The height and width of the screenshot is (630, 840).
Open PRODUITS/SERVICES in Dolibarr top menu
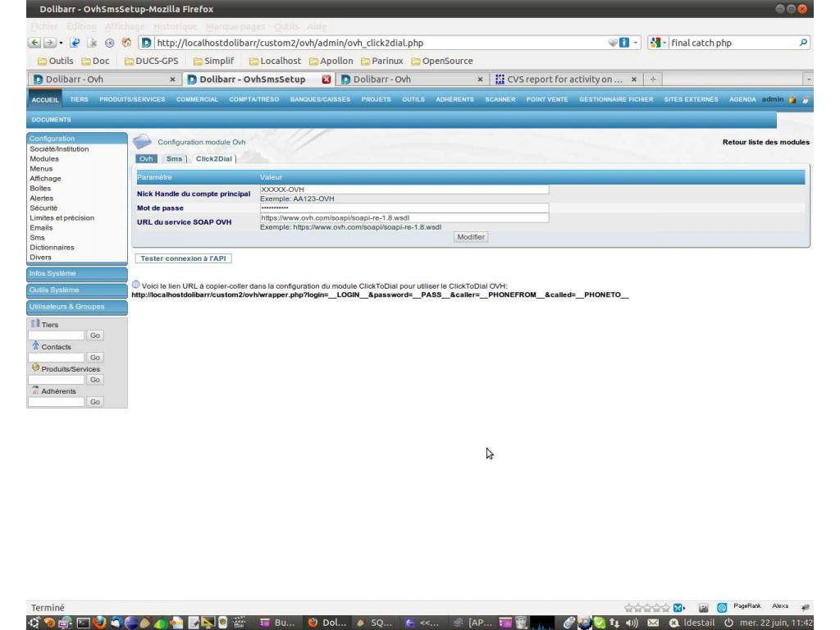pyautogui.click(x=132, y=99)
